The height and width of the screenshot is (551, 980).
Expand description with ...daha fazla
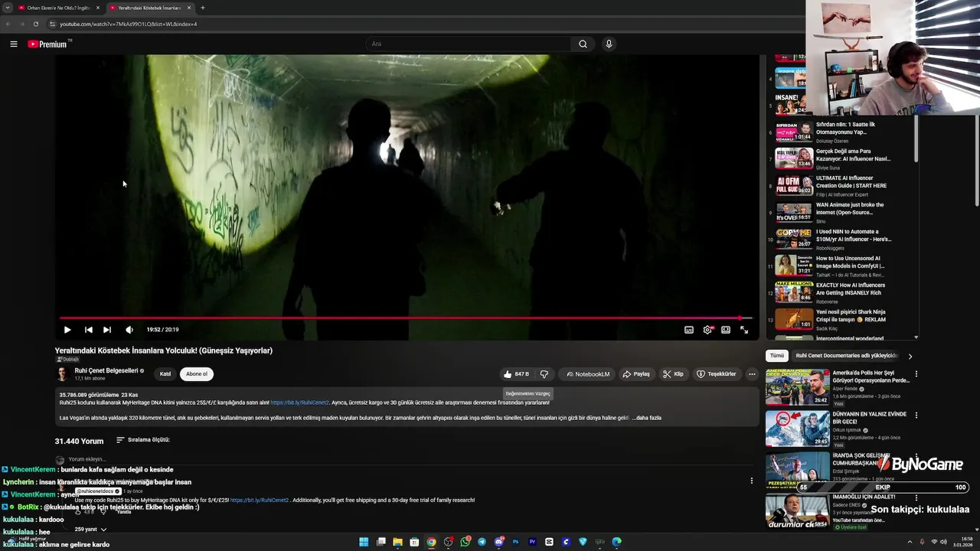(x=646, y=418)
